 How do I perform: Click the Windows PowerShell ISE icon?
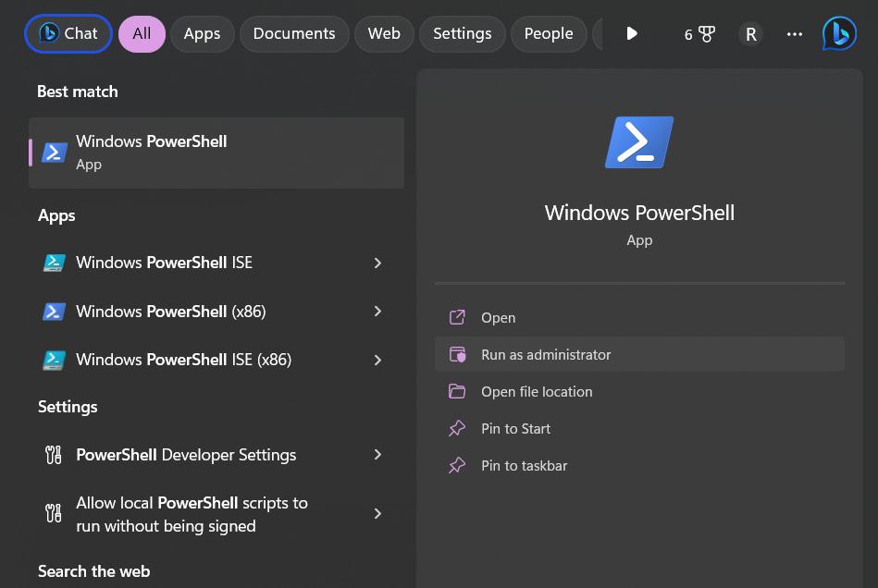55,263
